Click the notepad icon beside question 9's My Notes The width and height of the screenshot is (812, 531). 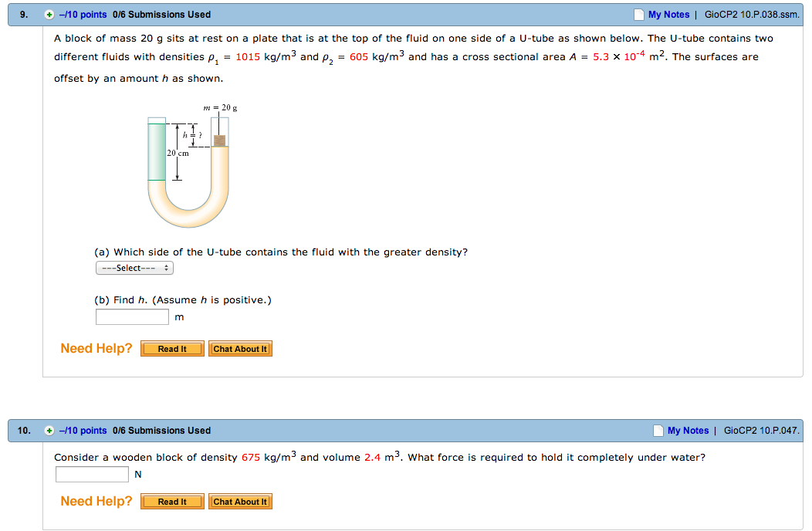638,15
